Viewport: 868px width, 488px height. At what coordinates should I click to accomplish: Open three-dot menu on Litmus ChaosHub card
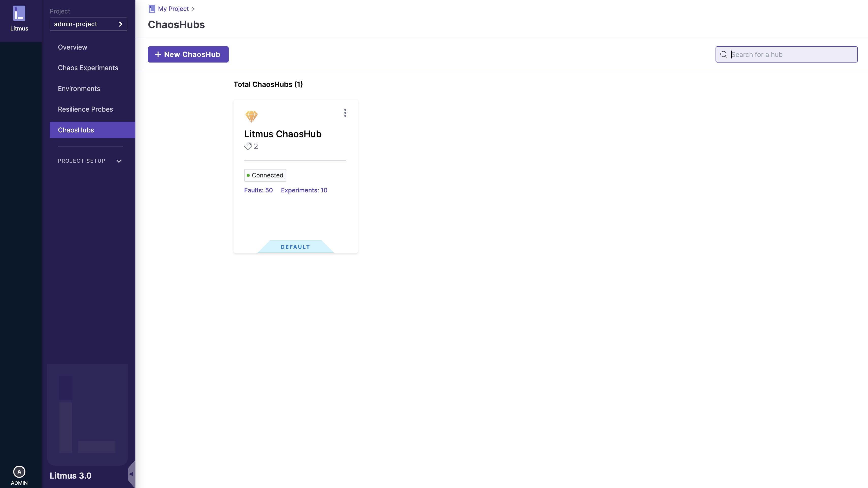(345, 113)
